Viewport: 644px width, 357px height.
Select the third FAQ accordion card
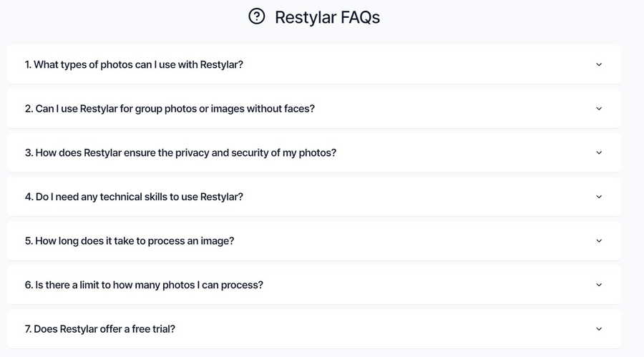click(314, 152)
